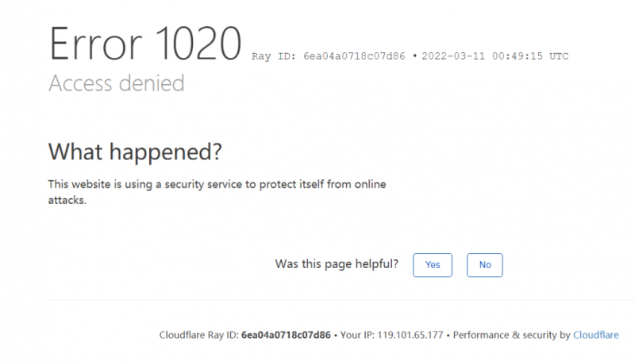
Task: Click the horizontal divider above footer
Action: [333, 301]
